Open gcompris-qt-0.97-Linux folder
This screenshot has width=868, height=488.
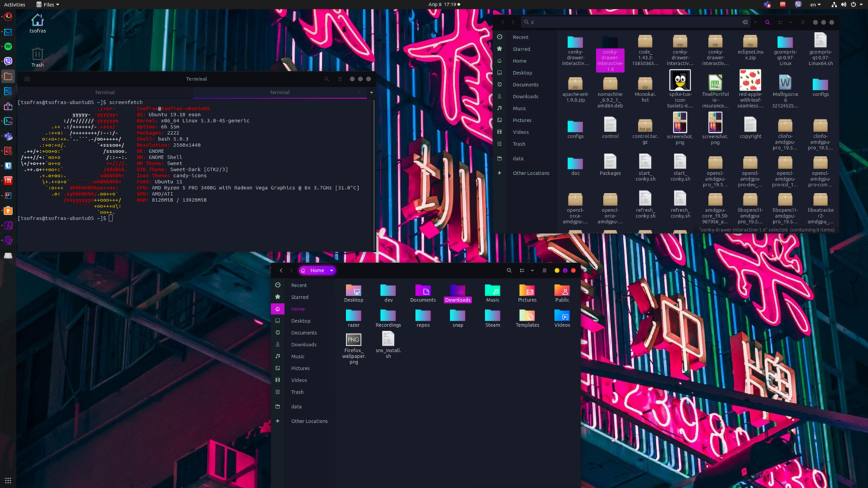(x=785, y=50)
